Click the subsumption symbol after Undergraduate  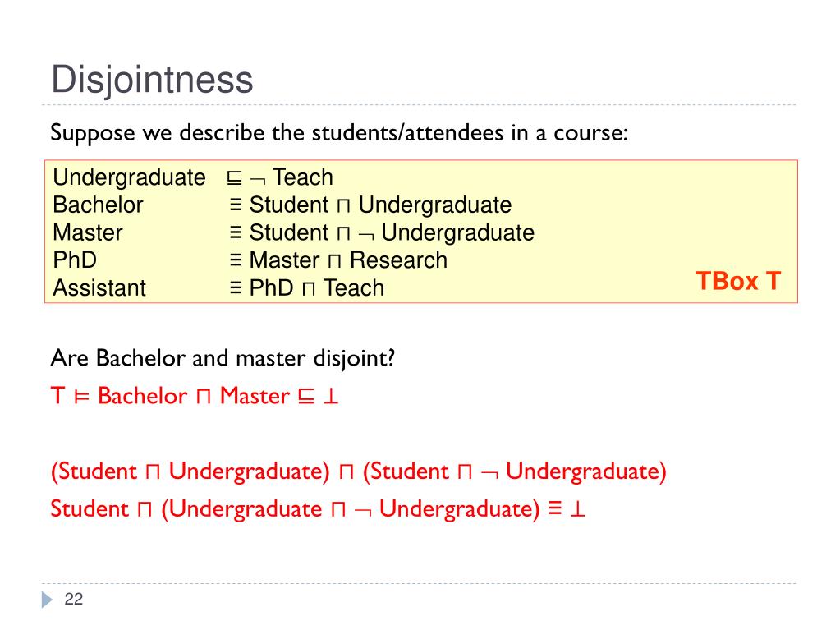234,178
